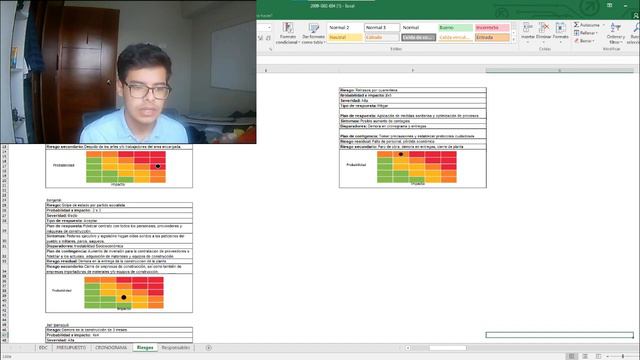
Task: Click 'Tipo de respuesta: Mitigar' cell
Action: [413, 105]
